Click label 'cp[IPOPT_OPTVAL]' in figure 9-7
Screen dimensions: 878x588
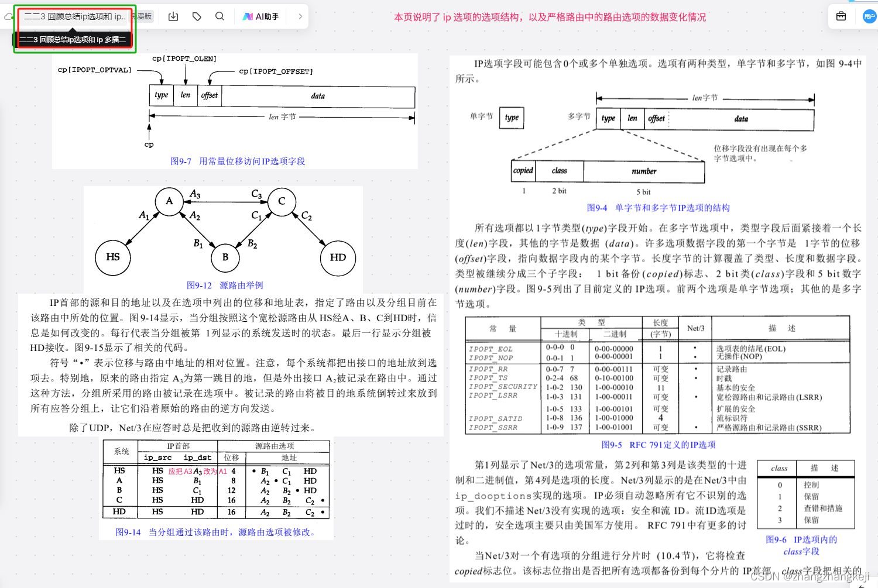94,70
